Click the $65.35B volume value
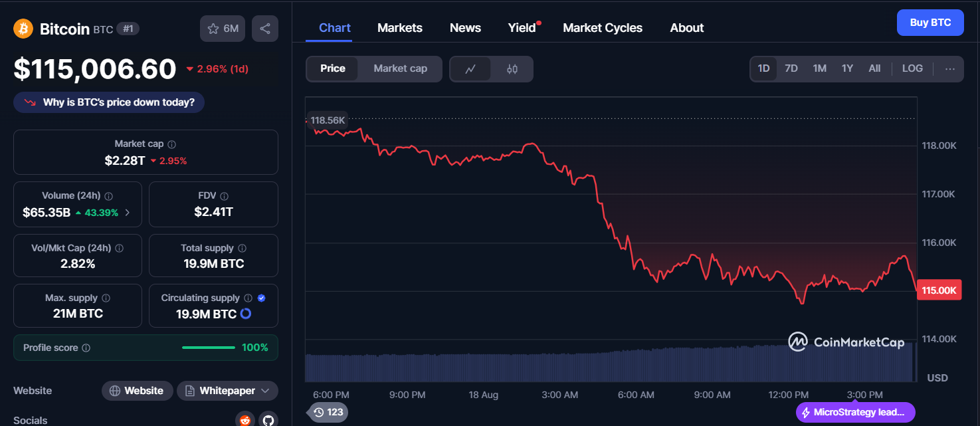This screenshot has width=980, height=426. tap(47, 213)
